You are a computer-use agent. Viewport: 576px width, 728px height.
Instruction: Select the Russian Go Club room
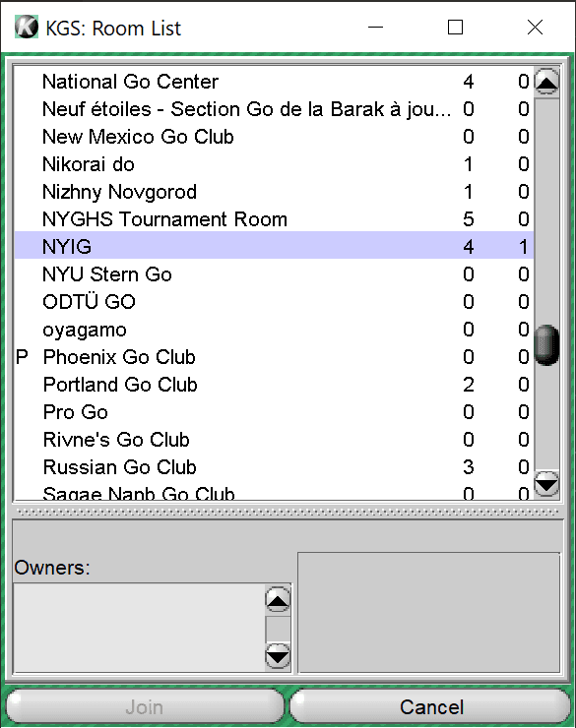tap(274, 467)
